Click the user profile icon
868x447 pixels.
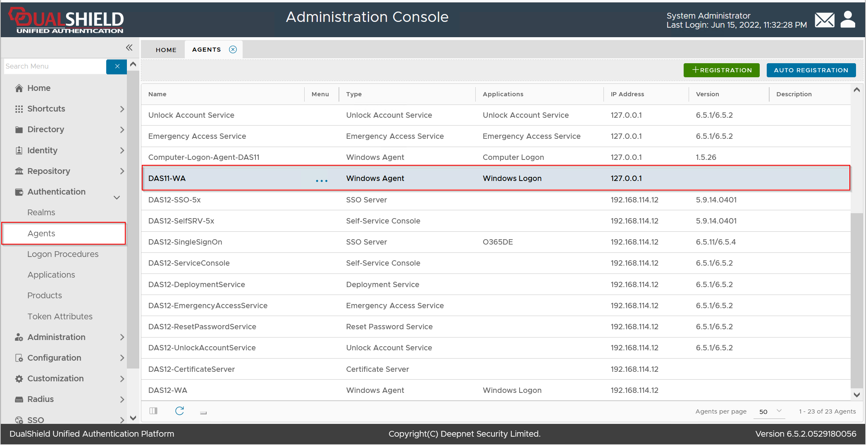(x=848, y=19)
